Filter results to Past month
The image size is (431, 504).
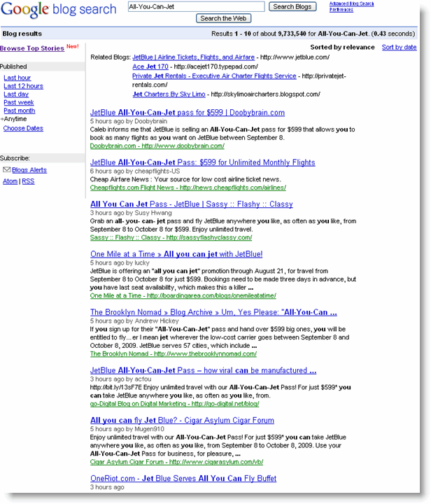click(20, 111)
